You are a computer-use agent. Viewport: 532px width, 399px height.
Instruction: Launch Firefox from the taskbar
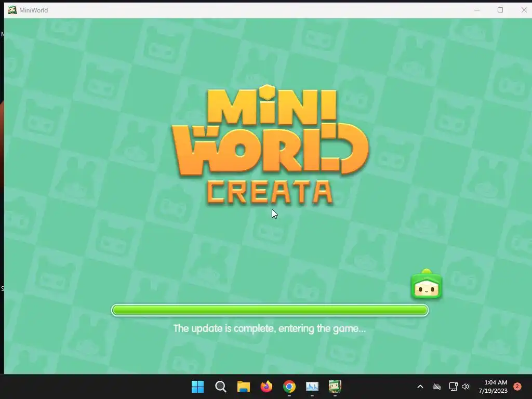pyautogui.click(x=267, y=387)
